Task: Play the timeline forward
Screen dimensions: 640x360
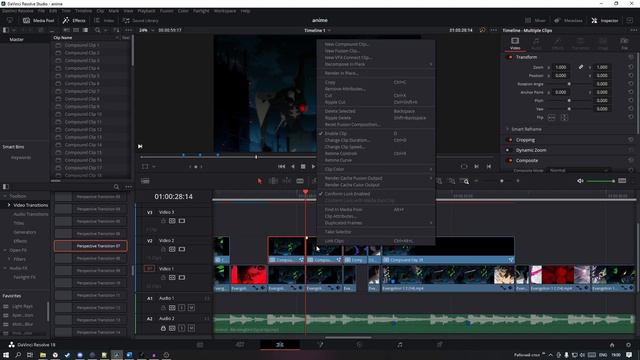Action: pos(313,167)
